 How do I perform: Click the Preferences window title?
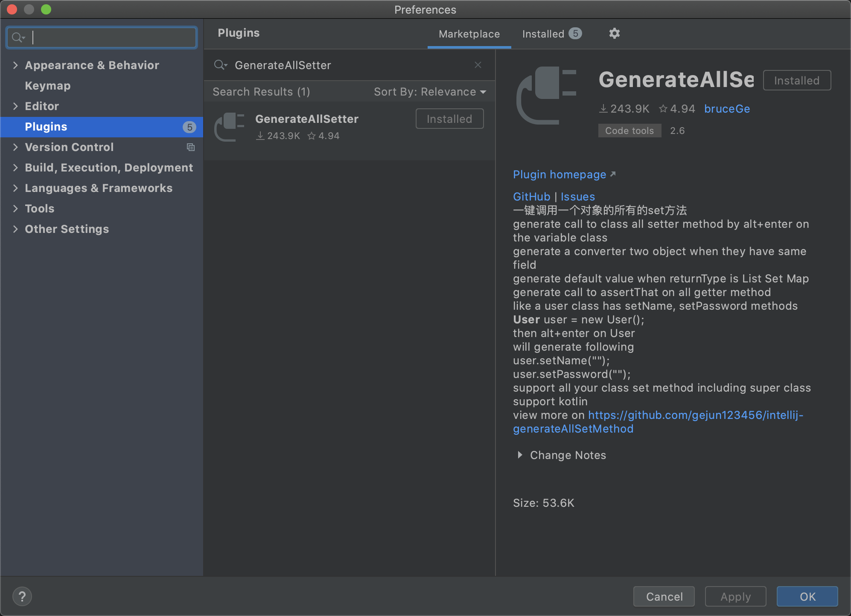(425, 9)
